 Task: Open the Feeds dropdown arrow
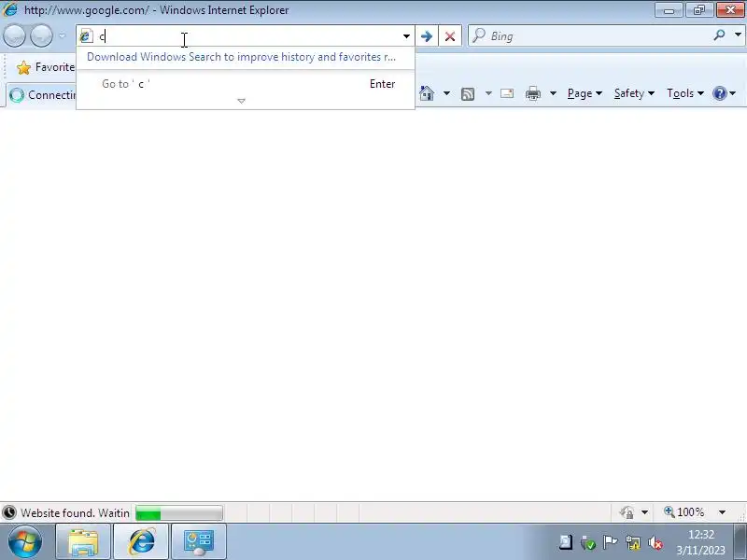point(488,93)
